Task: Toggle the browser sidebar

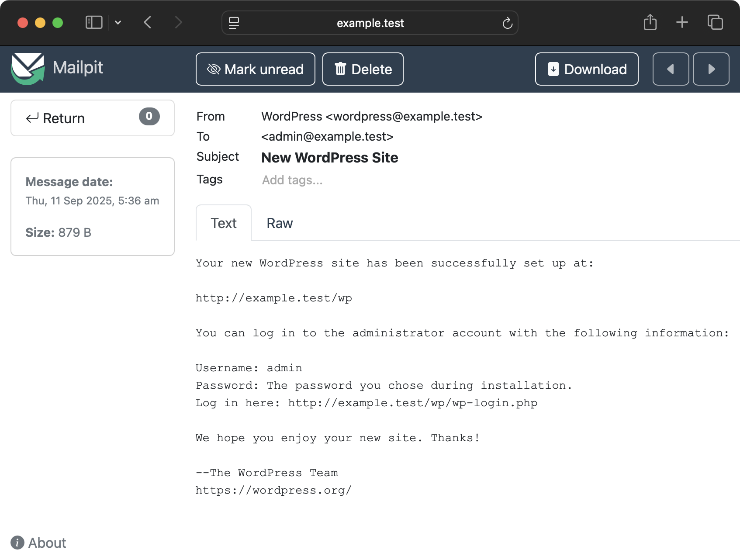Action: point(93,22)
